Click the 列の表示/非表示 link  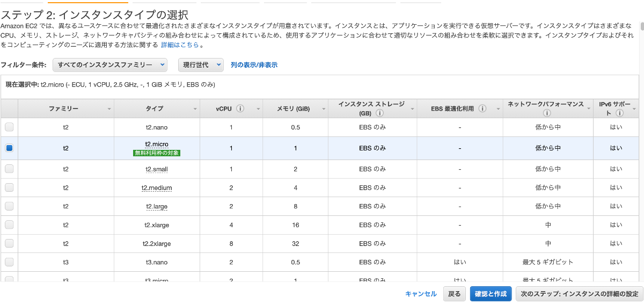(254, 65)
